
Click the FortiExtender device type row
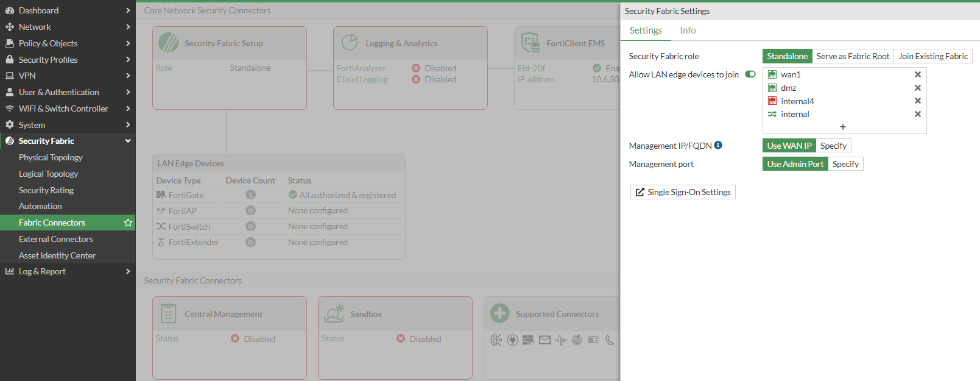point(279,242)
